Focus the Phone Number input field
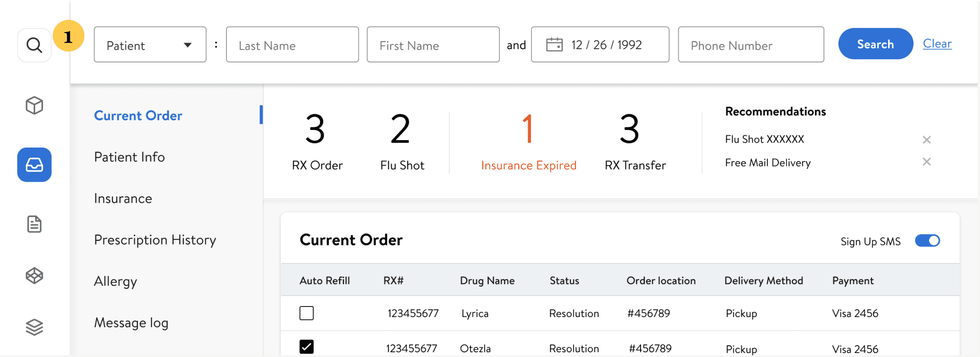980x357 pixels. (751, 44)
